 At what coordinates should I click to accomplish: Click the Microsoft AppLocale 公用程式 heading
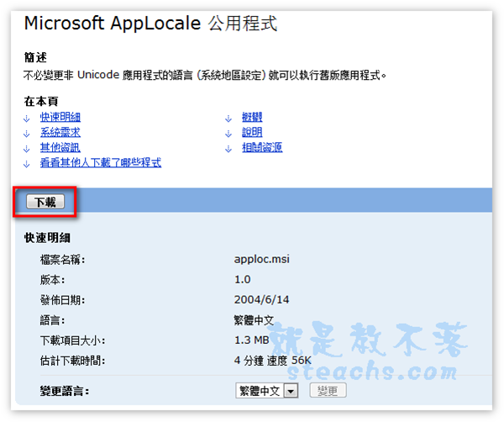pyautogui.click(x=150, y=24)
